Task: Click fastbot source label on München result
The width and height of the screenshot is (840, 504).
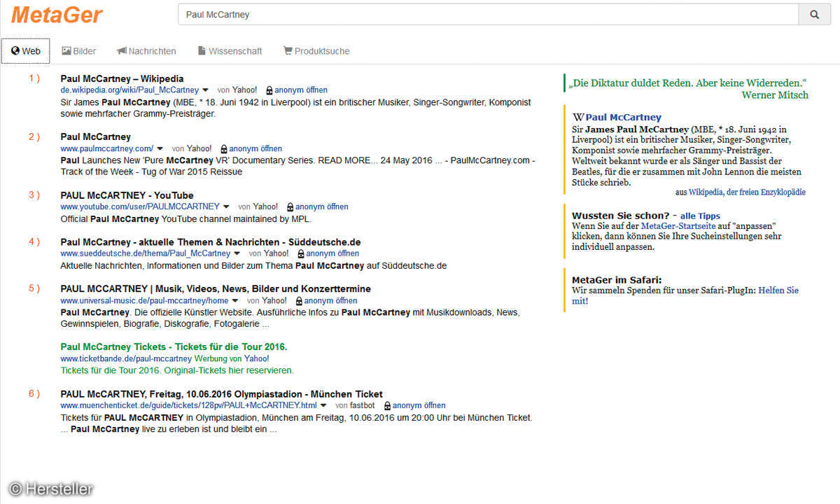Action: [x=363, y=406]
